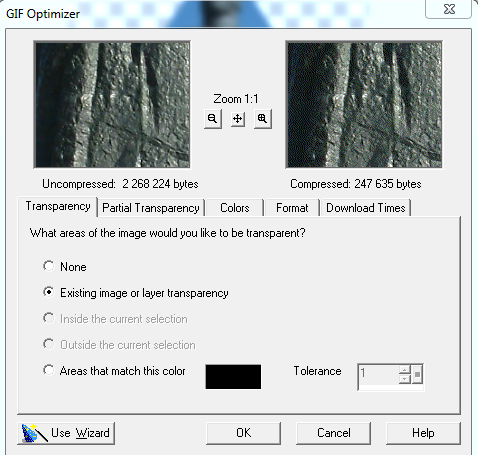
Task: Switch to the Transparency tab
Action: pos(58,206)
